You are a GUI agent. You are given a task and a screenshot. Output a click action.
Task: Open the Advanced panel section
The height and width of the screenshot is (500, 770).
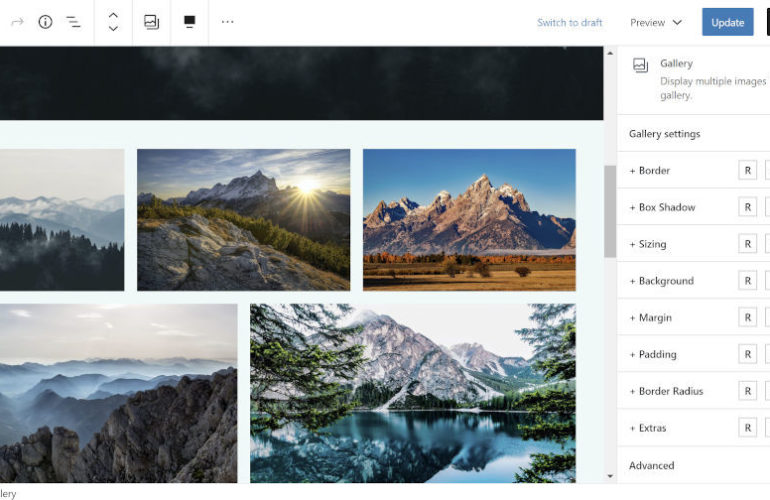[693, 465]
